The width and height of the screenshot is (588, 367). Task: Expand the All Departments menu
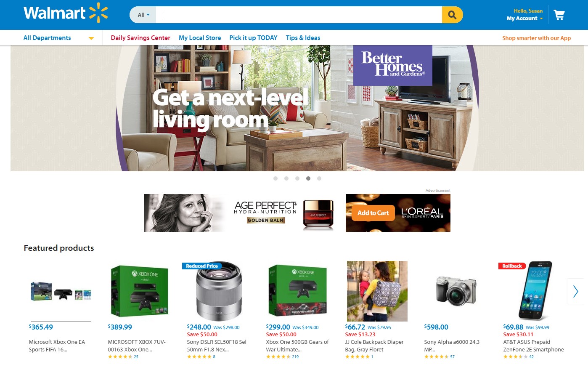[x=59, y=38]
